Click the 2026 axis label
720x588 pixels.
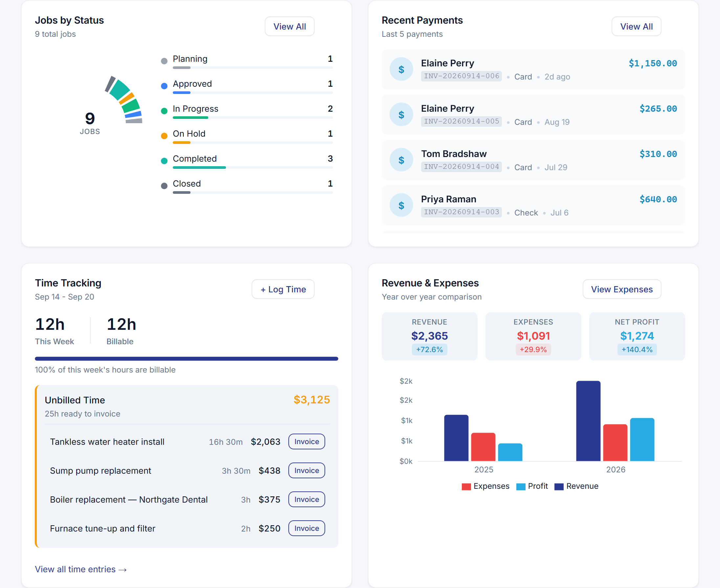coord(615,469)
